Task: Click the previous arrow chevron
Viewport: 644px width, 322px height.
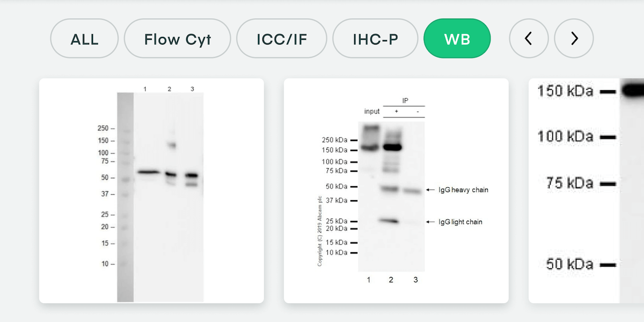Action: [529, 39]
